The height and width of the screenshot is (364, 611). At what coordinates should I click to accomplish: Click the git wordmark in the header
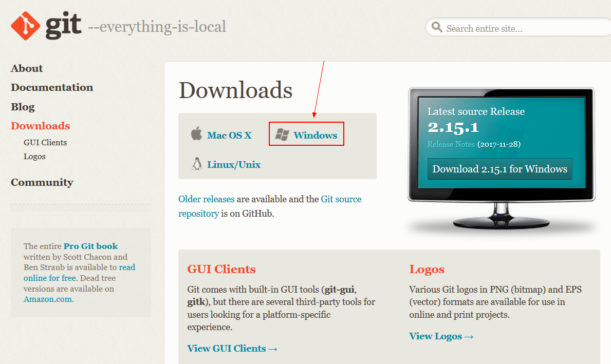63,26
